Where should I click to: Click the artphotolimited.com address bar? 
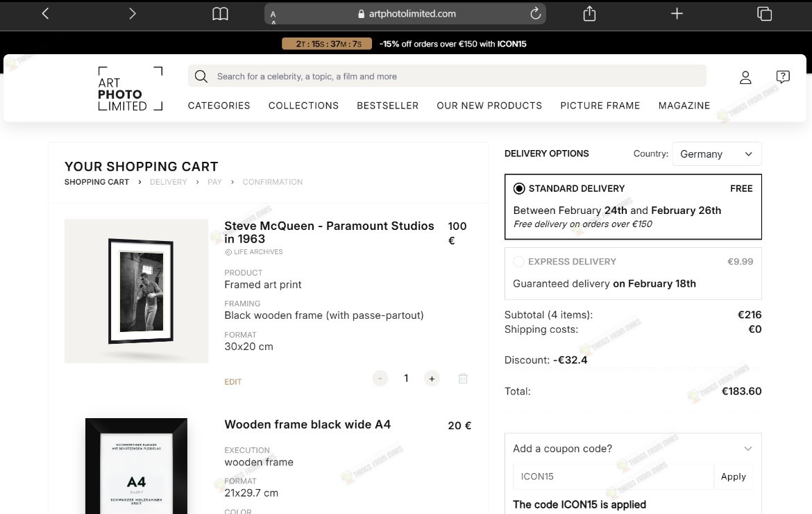tap(405, 14)
